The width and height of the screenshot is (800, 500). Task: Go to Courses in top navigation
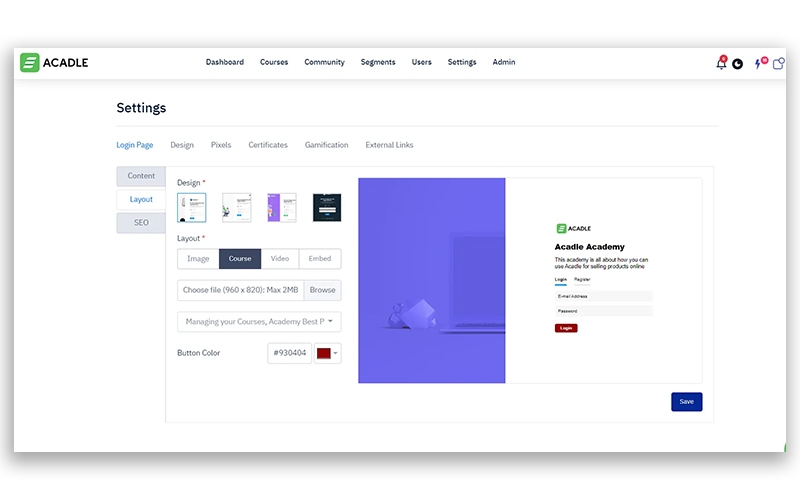pyautogui.click(x=274, y=62)
